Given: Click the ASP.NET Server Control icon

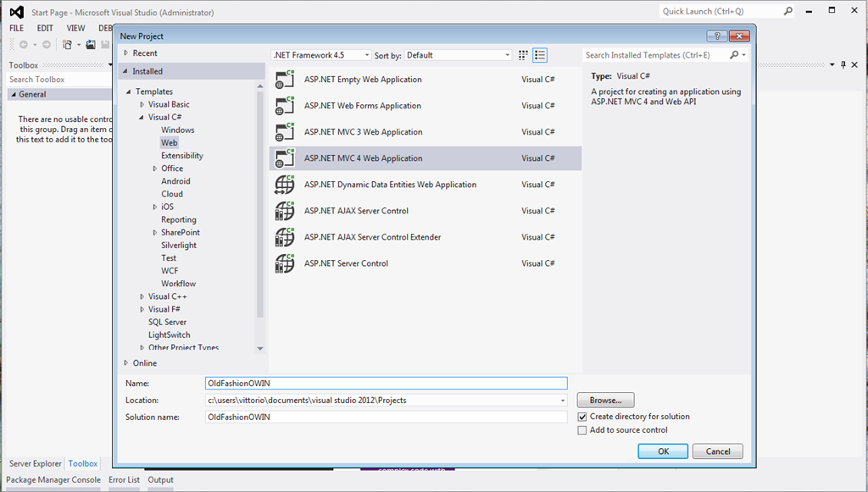Looking at the screenshot, I should point(285,263).
